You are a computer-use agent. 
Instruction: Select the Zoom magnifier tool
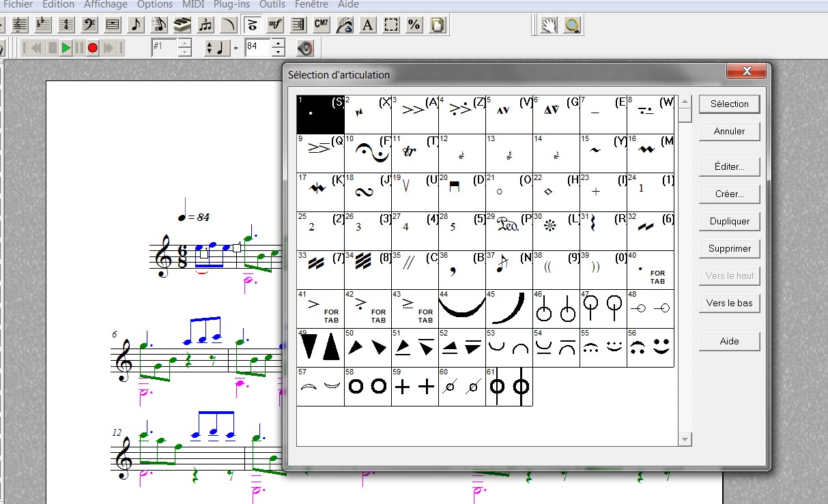coord(573,25)
